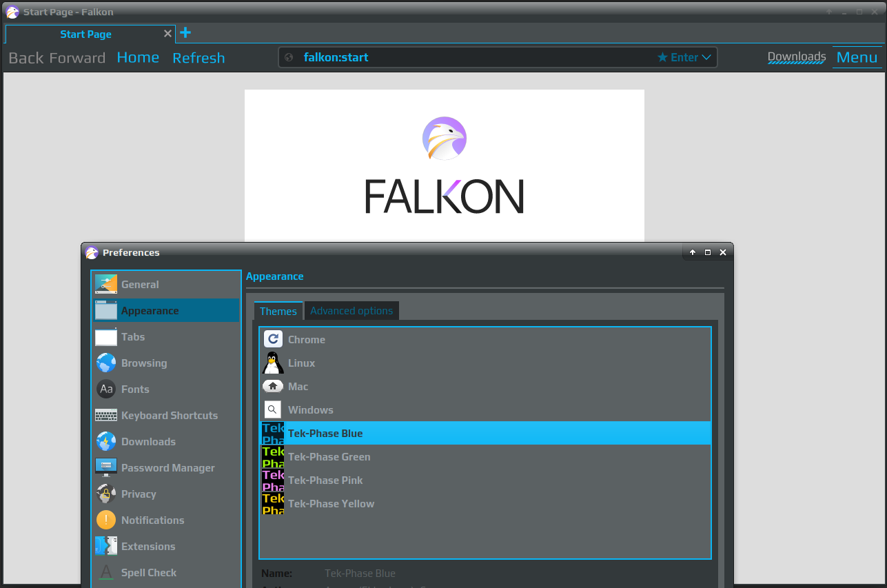The image size is (887, 588).
Task: Select Tek-Phase Pink theme label
Action: [325, 480]
